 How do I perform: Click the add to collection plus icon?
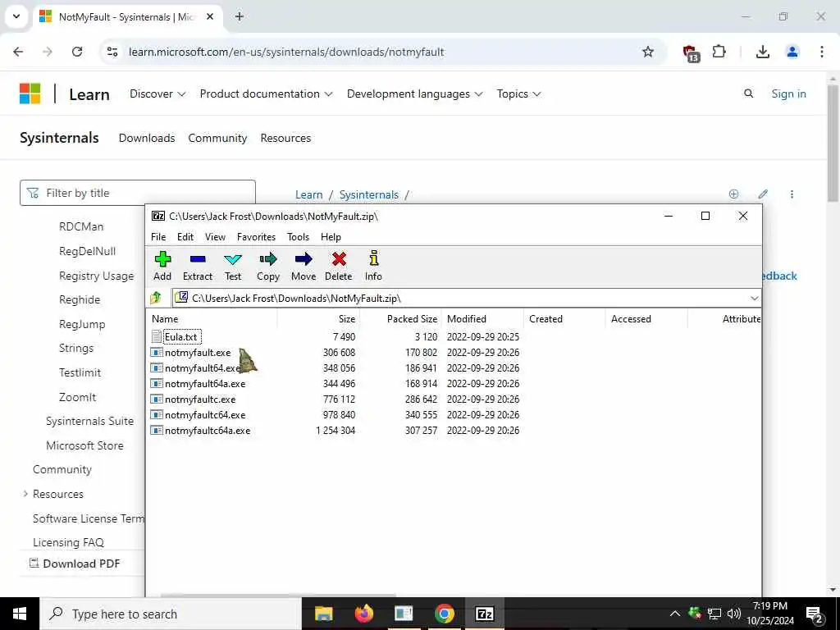[733, 194]
